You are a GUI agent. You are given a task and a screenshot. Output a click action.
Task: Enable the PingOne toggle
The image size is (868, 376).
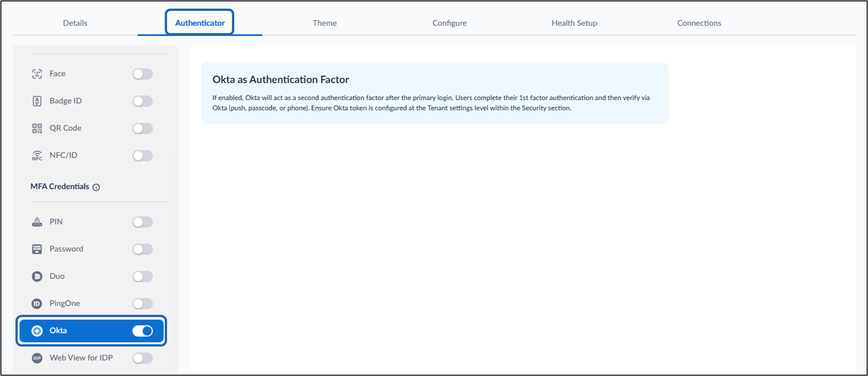click(x=143, y=303)
